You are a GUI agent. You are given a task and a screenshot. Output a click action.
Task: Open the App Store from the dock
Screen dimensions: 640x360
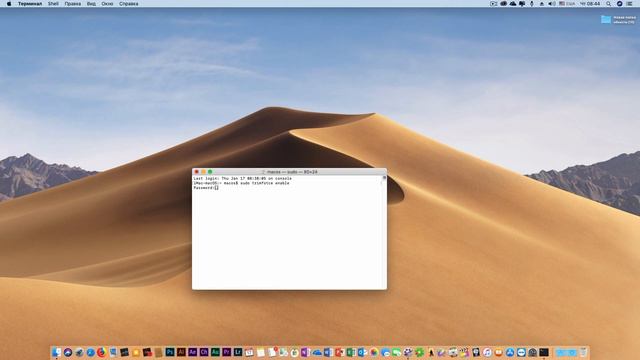click(510, 352)
